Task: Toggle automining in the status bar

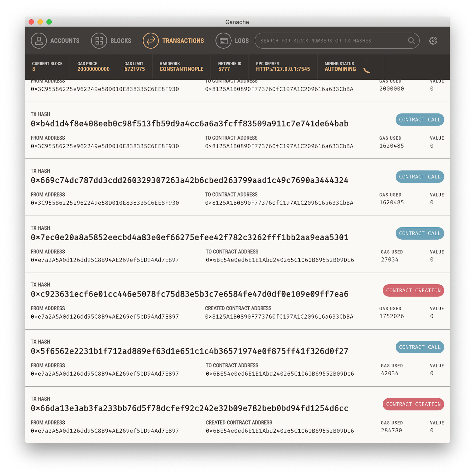Action: pos(340,69)
